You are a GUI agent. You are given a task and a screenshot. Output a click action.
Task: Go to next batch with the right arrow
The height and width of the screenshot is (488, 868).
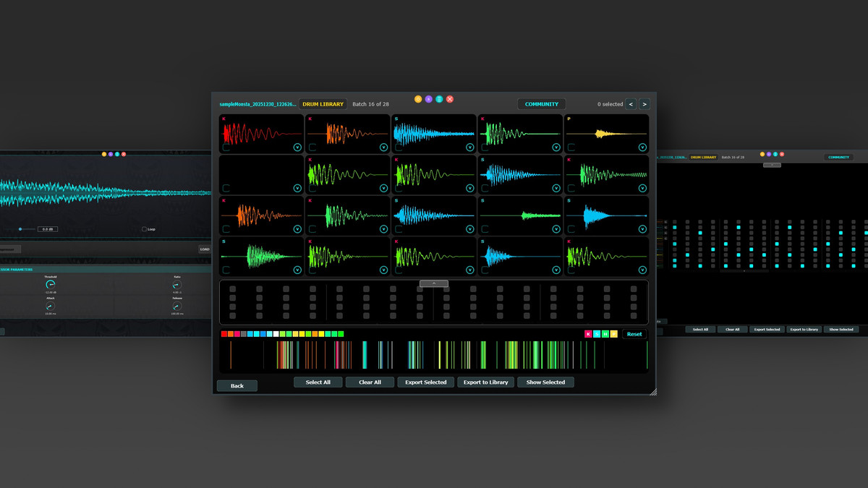coord(644,104)
